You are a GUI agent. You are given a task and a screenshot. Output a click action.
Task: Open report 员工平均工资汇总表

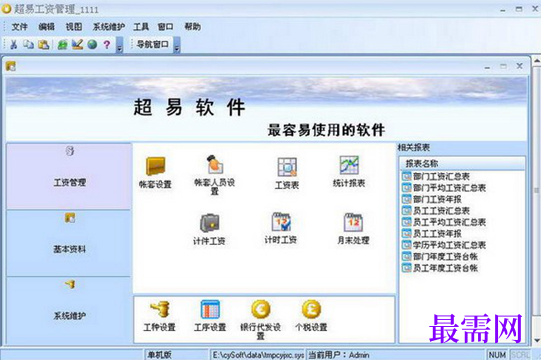pos(444,222)
